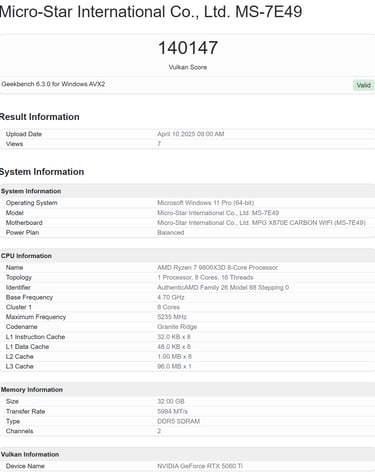Select the Model value MS-7E49

point(218,213)
